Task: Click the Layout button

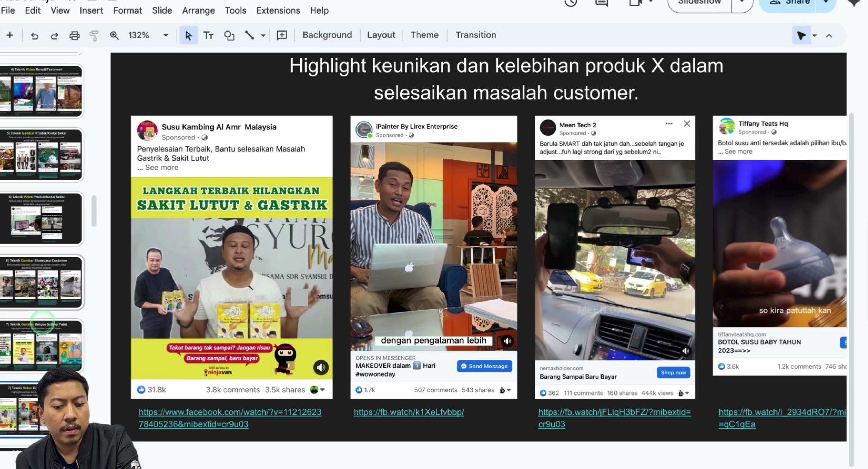Action: click(381, 35)
